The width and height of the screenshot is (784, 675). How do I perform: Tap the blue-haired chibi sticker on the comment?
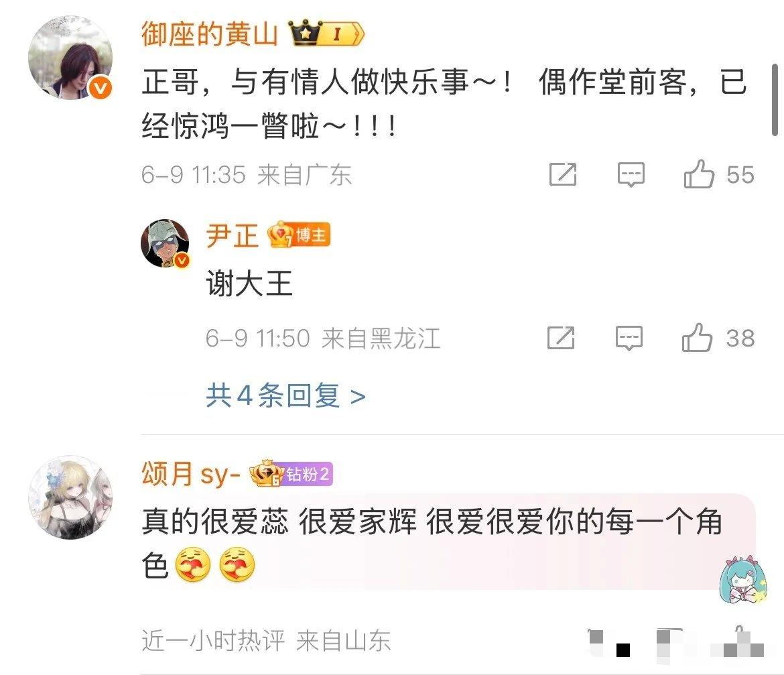[742, 579]
